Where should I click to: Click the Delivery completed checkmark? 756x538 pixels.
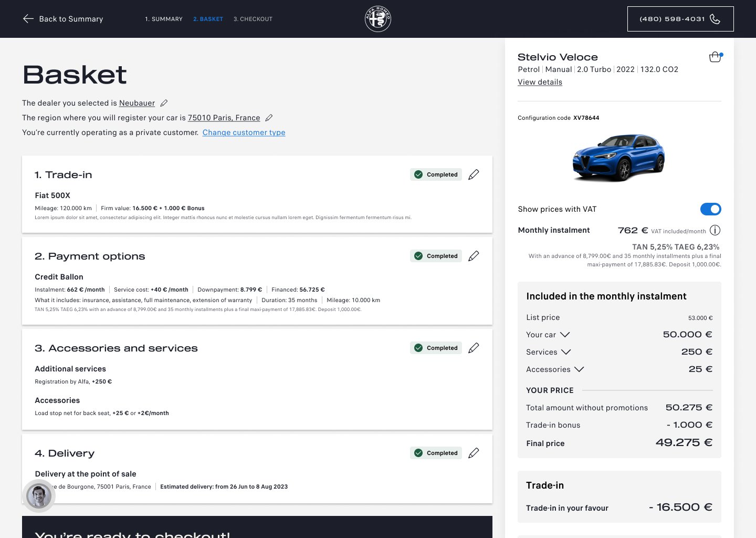[418, 453]
